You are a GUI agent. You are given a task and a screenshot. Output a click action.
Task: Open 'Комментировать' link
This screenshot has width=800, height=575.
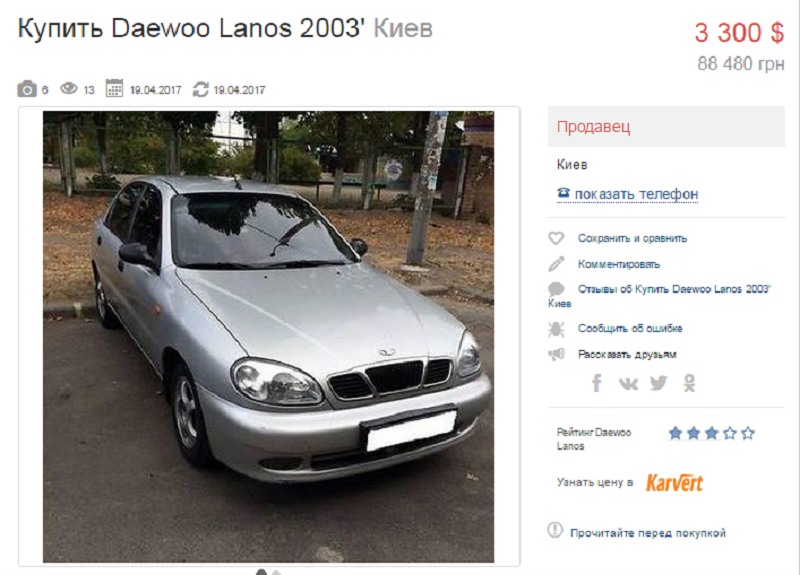[x=619, y=264]
